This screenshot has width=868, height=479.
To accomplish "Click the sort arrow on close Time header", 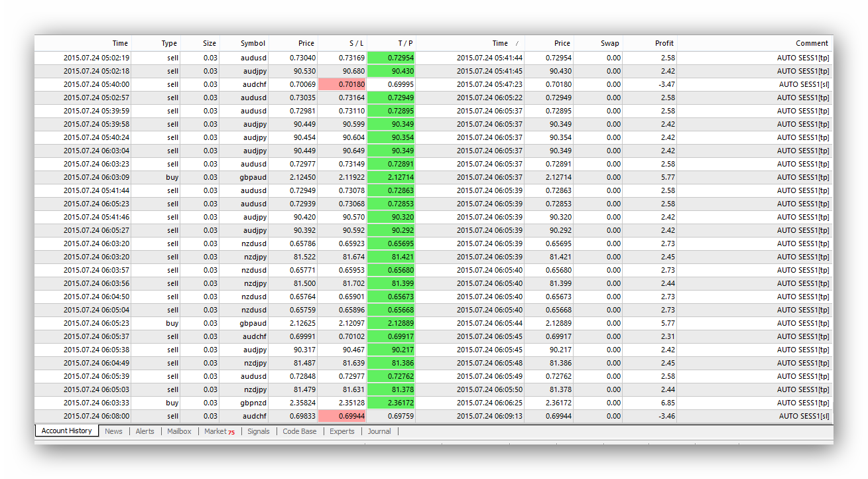I will tap(517, 43).
